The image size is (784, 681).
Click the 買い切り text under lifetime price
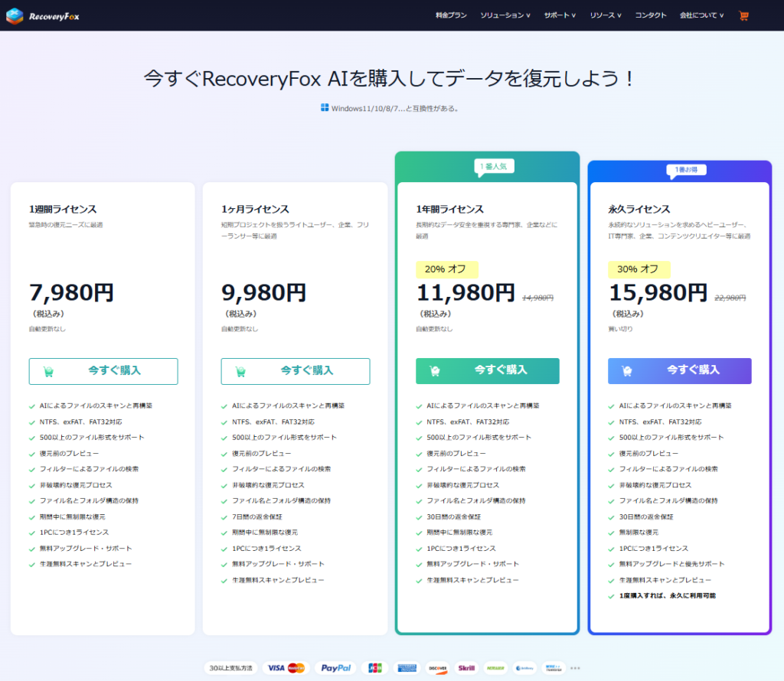point(620,329)
